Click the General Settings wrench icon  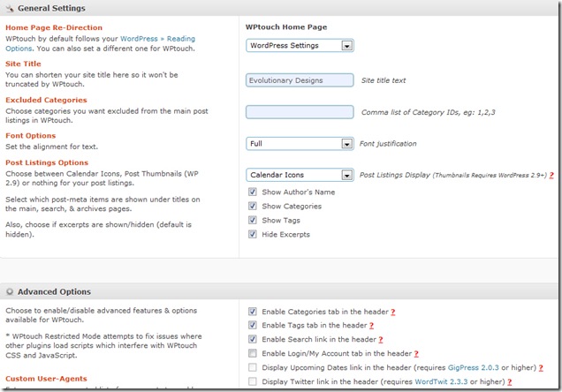tap(10, 8)
